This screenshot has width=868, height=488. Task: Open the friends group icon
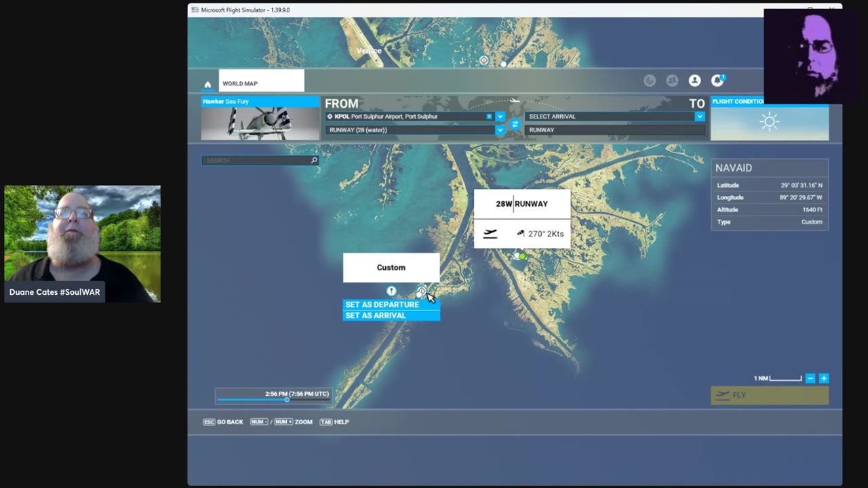pos(672,81)
